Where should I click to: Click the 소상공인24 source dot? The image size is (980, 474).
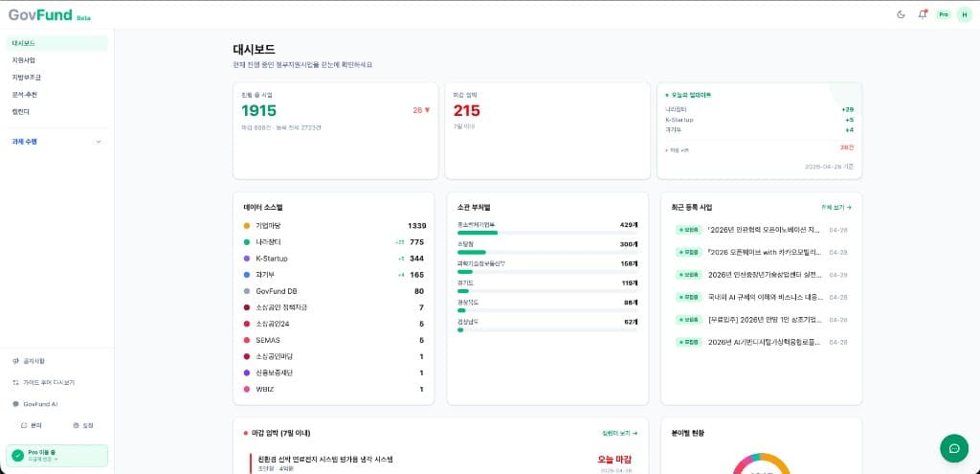tap(247, 324)
